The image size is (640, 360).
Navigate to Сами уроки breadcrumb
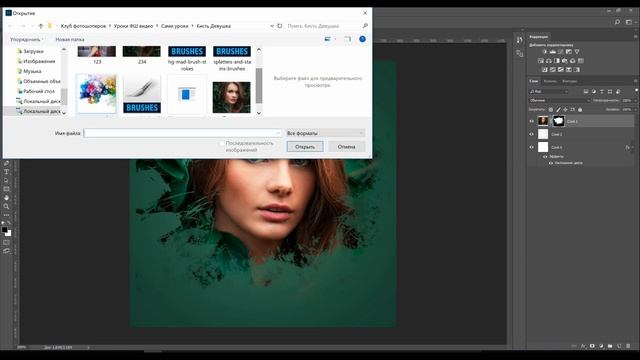coord(174,26)
